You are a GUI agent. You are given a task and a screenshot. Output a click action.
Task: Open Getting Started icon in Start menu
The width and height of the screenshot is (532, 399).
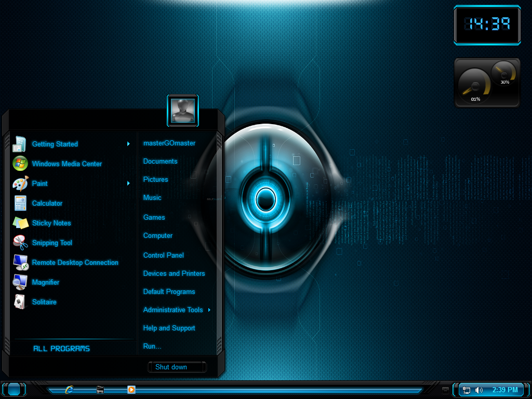[19, 144]
